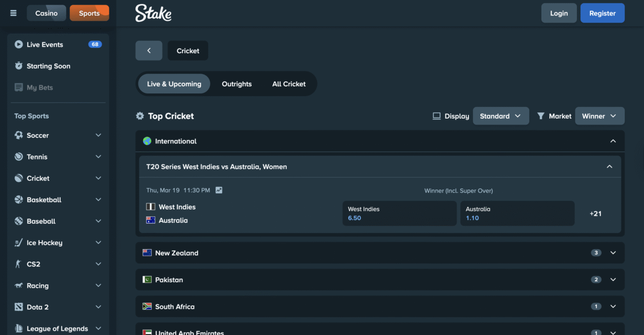This screenshot has height=335, width=644.
Task: Click the Display monitor icon
Action: point(437,116)
